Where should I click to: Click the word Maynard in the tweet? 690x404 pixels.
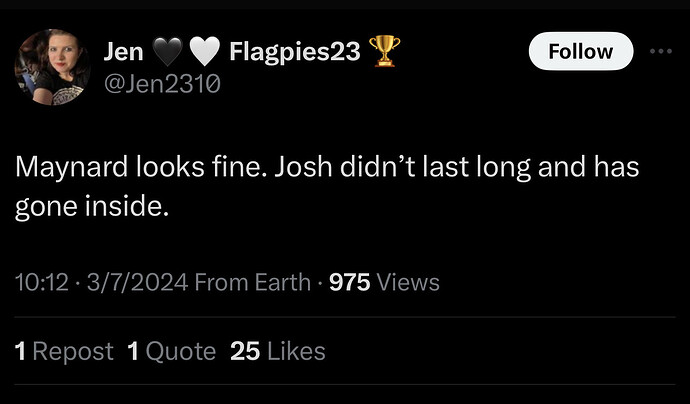(x=63, y=168)
